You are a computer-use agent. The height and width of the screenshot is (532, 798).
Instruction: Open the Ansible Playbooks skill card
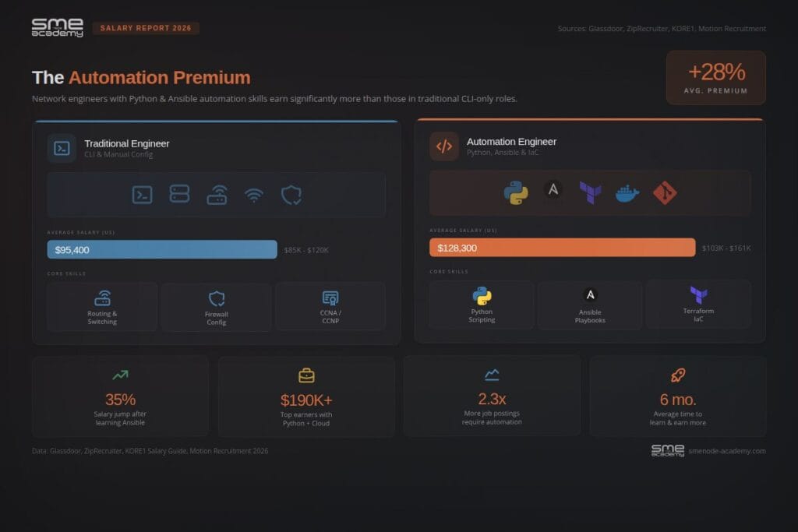[x=591, y=305]
